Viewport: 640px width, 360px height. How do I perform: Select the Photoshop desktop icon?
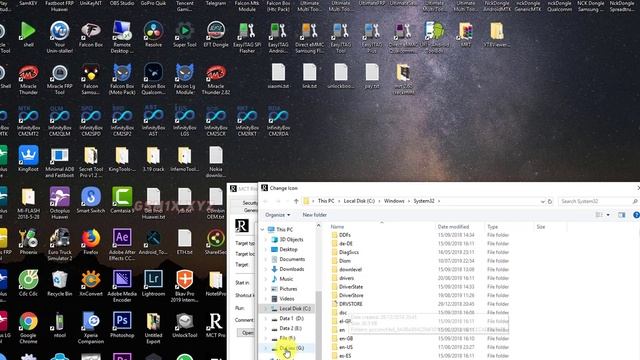[122, 325]
